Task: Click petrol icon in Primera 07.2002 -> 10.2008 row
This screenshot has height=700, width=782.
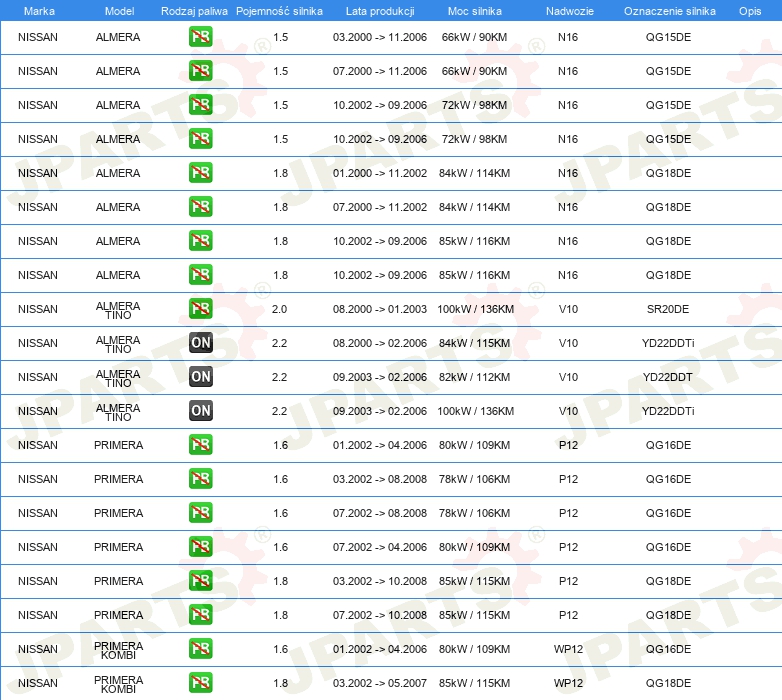Action: click(x=200, y=615)
